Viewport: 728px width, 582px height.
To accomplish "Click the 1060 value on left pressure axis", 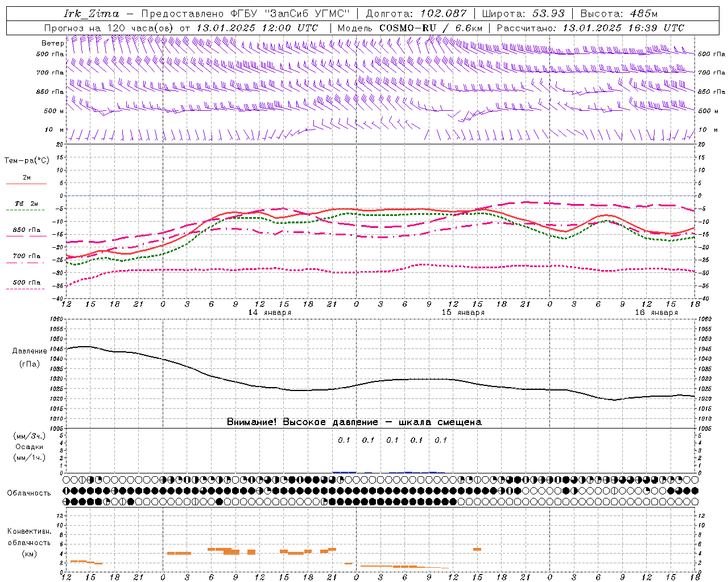I will tap(56, 319).
